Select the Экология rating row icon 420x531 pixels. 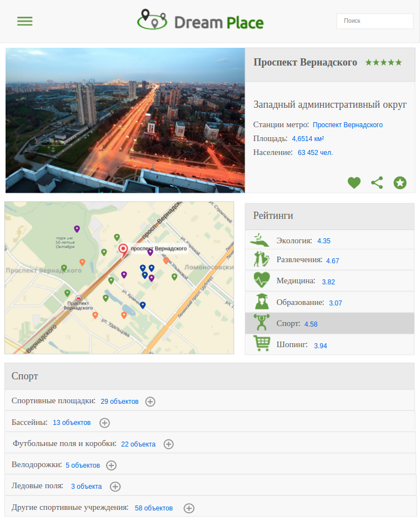(x=259, y=240)
